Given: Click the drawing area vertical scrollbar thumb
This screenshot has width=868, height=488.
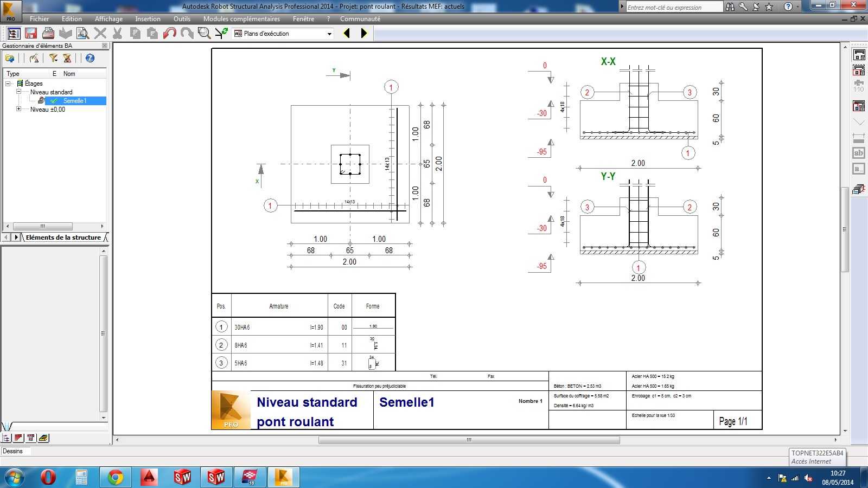Looking at the screenshot, I should click(x=845, y=229).
